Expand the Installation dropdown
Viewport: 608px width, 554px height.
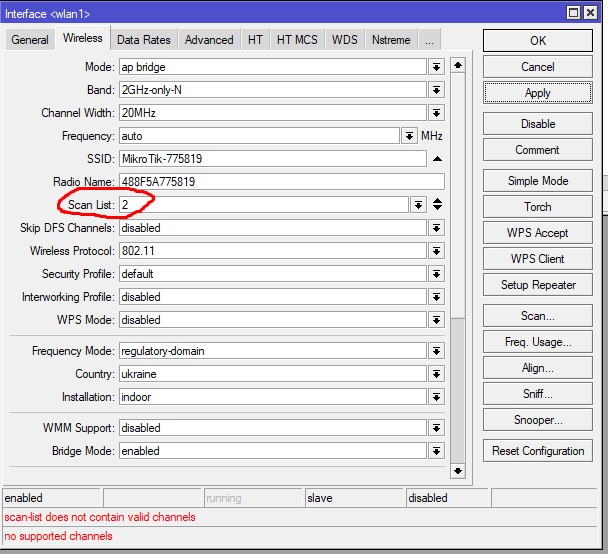click(436, 397)
